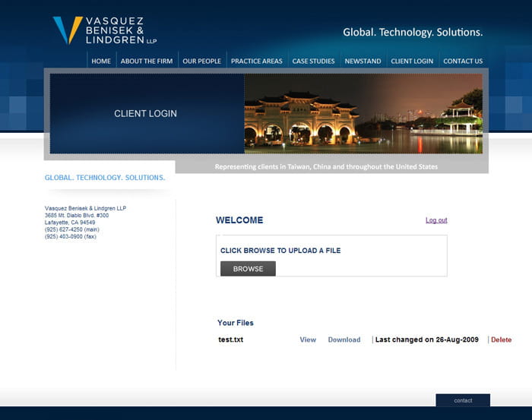Download the test.txt file
Viewport: 532px width, 420px height.
344,339
